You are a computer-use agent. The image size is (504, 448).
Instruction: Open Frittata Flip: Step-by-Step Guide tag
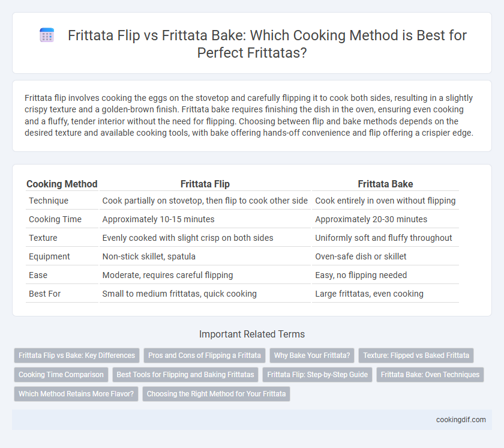(317, 375)
